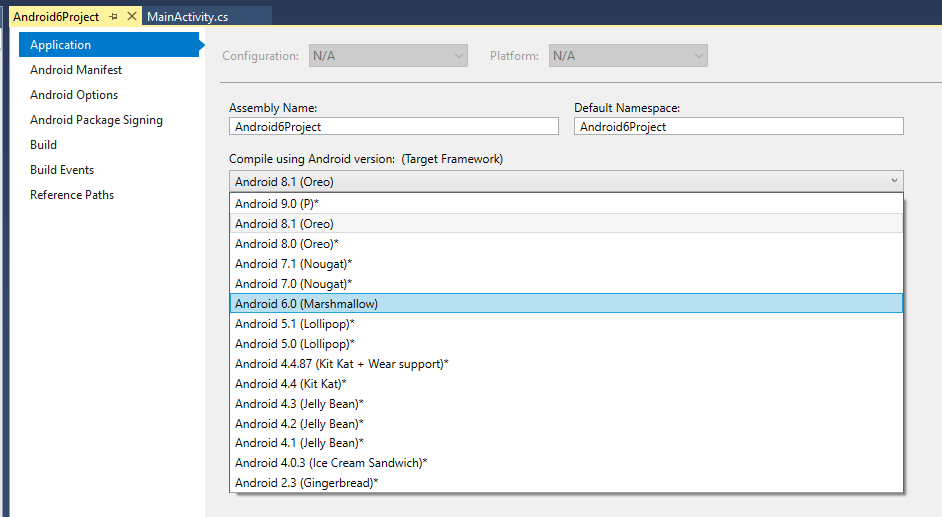The image size is (942, 517).
Task: Click the Assembly Name input field
Action: (x=394, y=126)
